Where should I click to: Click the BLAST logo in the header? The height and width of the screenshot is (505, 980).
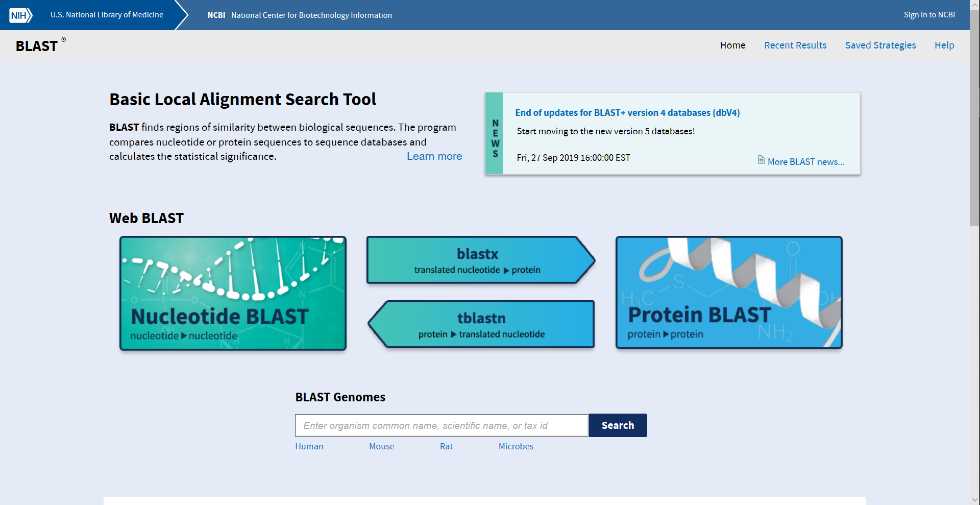[36, 45]
